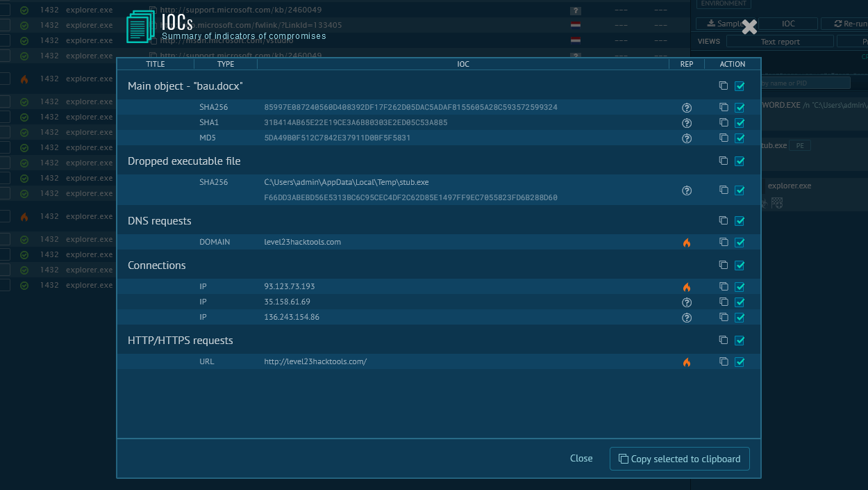Toggle checkbox for IP 35.158.61.69

click(740, 302)
